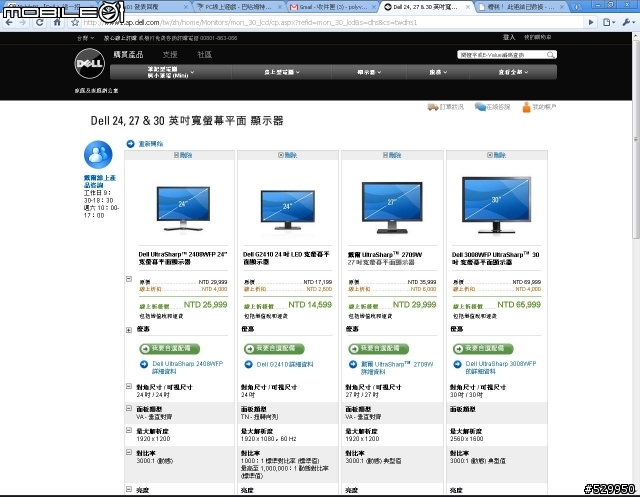Click the NTD 25,999 price text

click(x=205, y=305)
